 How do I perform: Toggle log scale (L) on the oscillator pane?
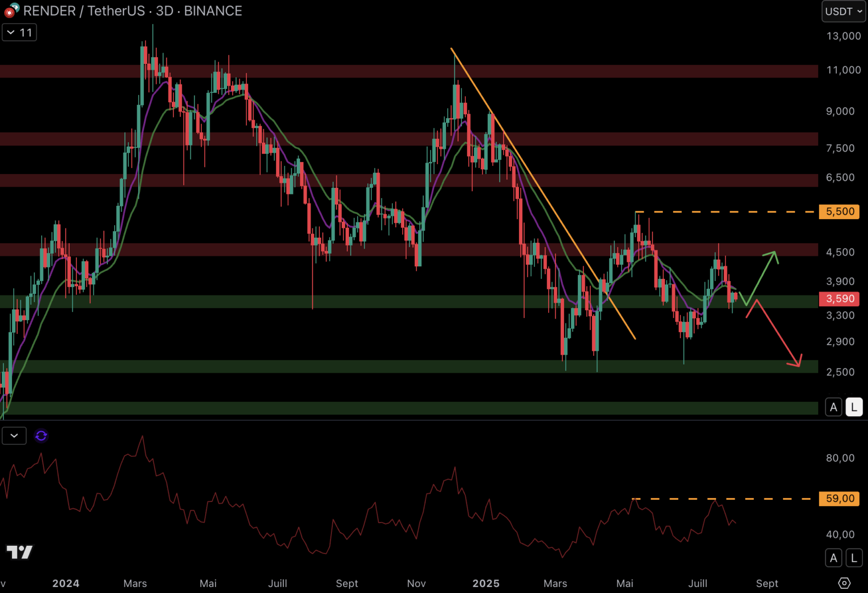854,558
